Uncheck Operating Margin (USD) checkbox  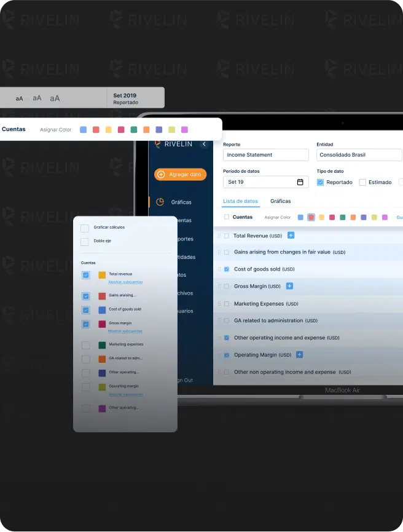(x=227, y=355)
